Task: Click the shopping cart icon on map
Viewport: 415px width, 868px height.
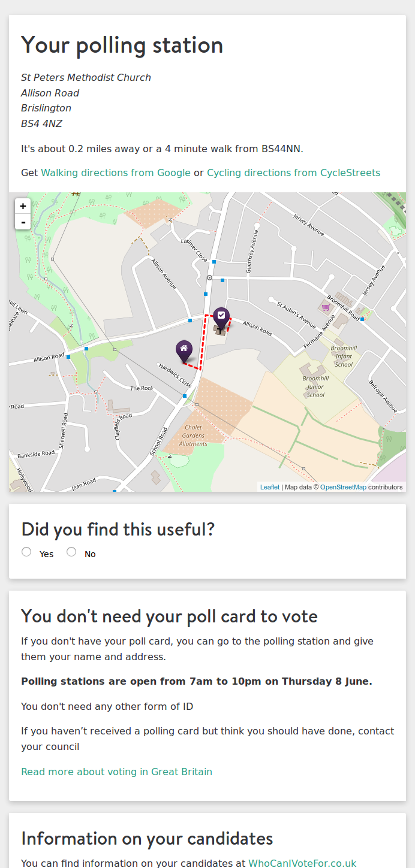Action: [326, 307]
